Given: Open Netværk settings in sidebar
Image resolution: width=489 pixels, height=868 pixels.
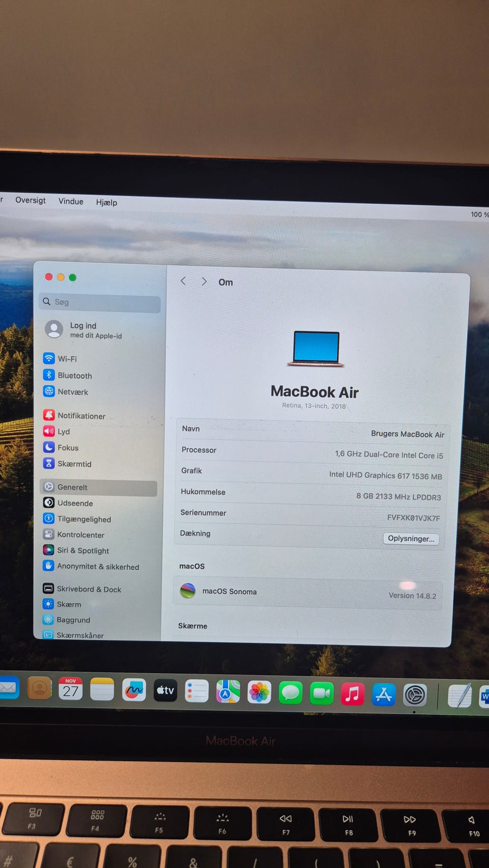Looking at the screenshot, I should (x=66, y=391).
